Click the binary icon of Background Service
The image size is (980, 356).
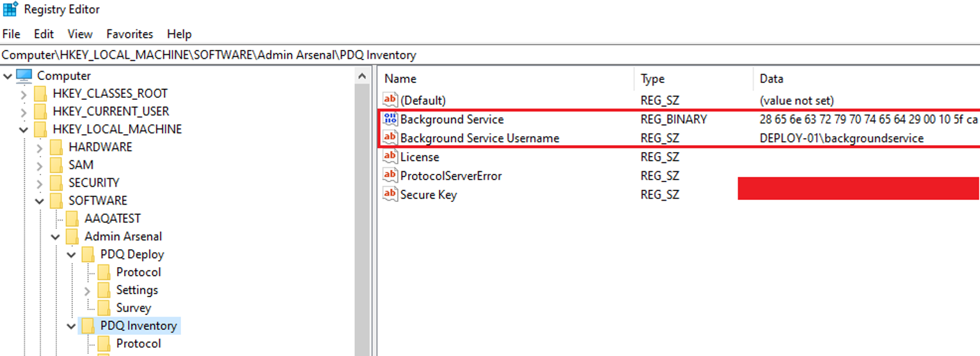390,119
